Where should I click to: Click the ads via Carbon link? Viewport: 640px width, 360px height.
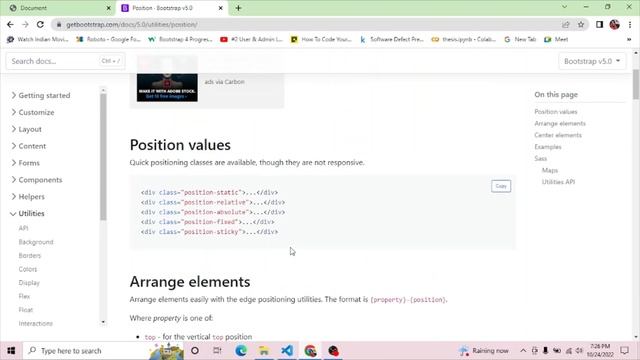tap(224, 82)
